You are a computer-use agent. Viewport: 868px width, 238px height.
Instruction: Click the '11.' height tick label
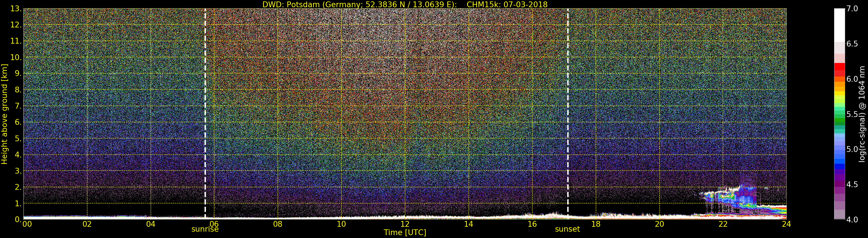coord(16,41)
